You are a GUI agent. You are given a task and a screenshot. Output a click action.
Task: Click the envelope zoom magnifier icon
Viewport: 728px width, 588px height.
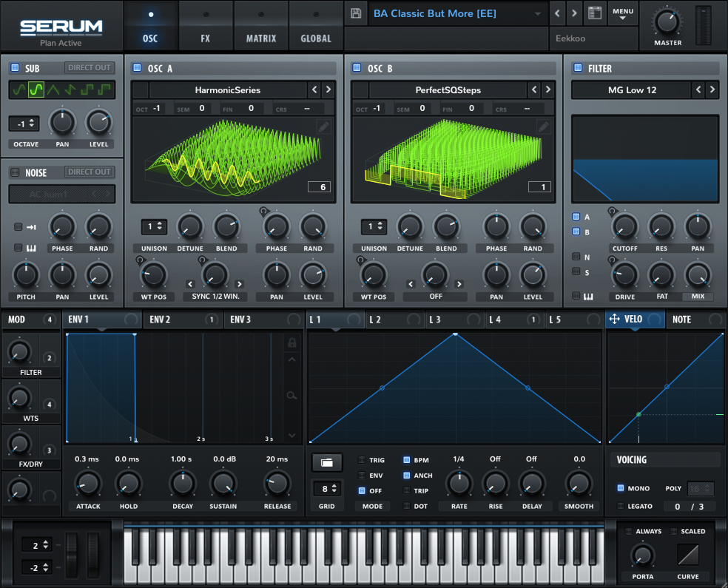pyautogui.click(x=291, y=396)
